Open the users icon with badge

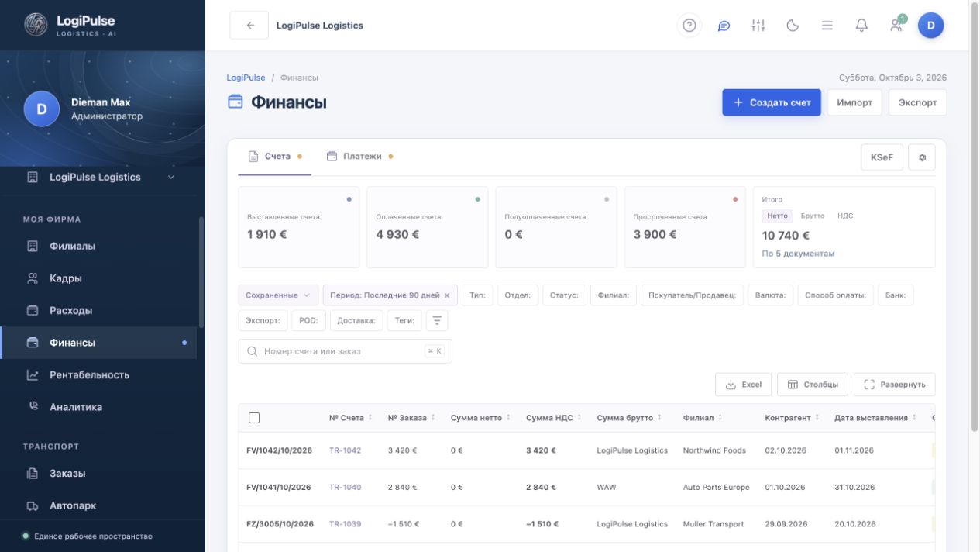coord(896,25)
